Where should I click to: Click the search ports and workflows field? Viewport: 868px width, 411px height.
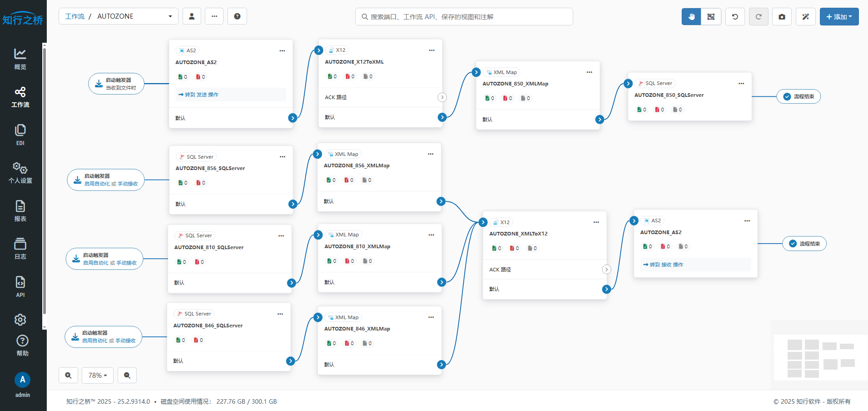[463, 17]
